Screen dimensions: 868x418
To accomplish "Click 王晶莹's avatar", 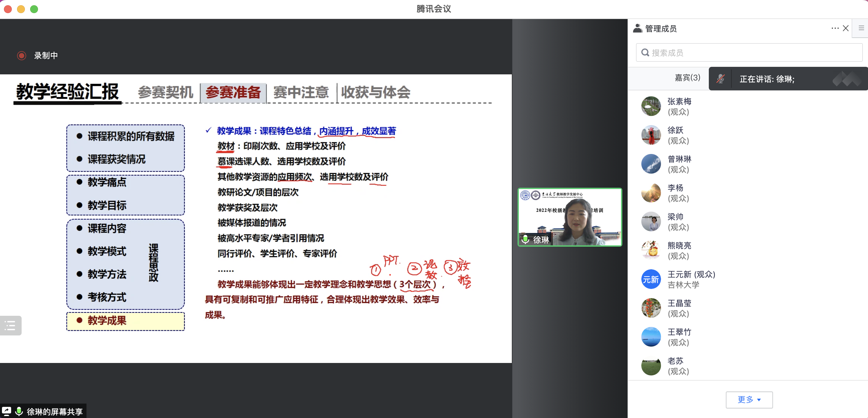I will pos(651,308).
